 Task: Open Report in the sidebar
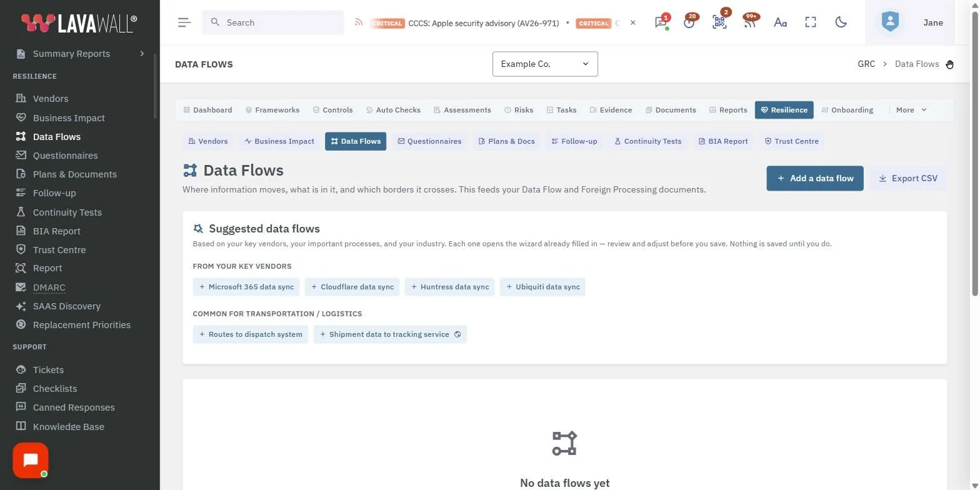(47, 268)
